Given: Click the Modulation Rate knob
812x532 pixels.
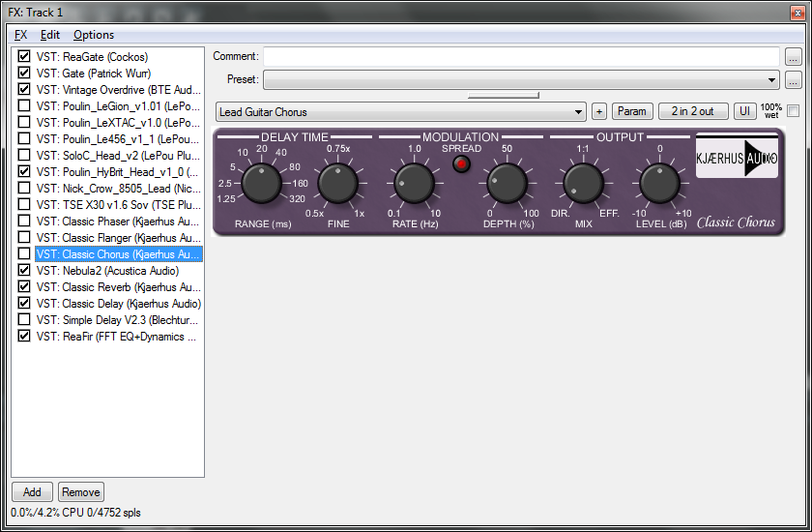Looking at the screenshot, I should click(x=413, y=183).
